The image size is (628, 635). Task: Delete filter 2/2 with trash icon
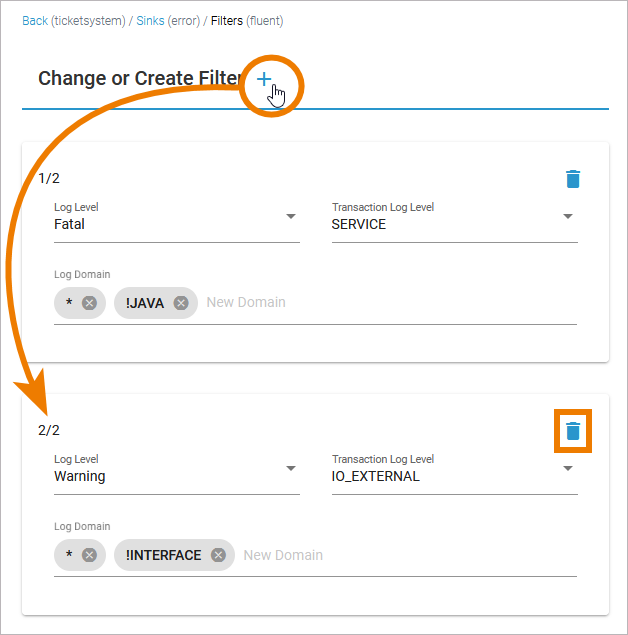point(573,431)
